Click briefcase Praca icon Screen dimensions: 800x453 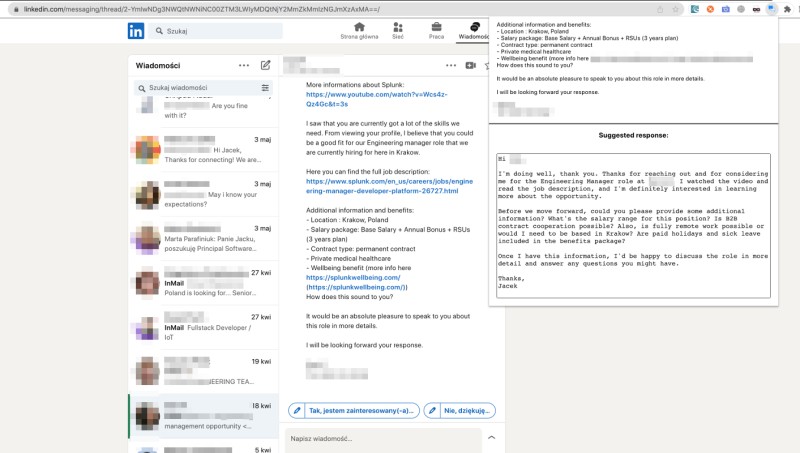point(436,27)
